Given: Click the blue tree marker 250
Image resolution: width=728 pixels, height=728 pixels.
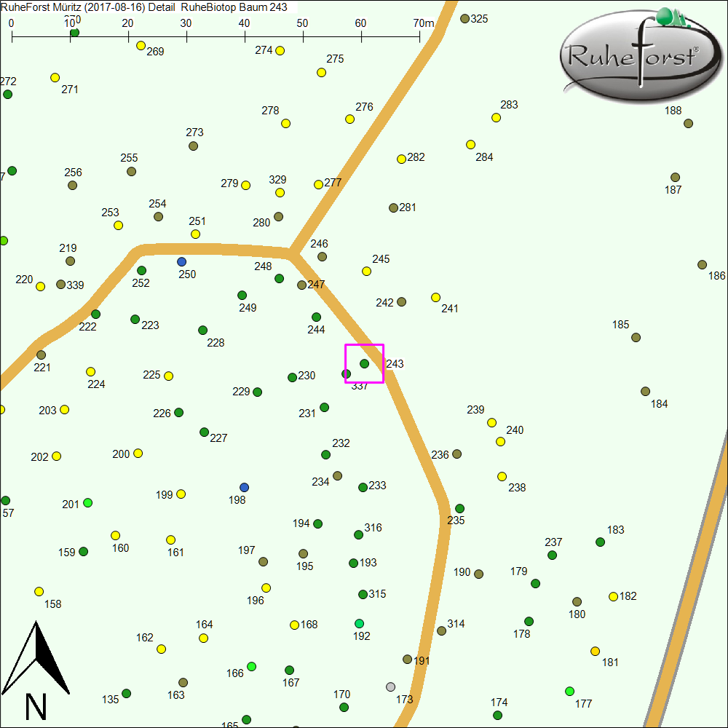Looking at the screenshot, I should coord(182,261).
